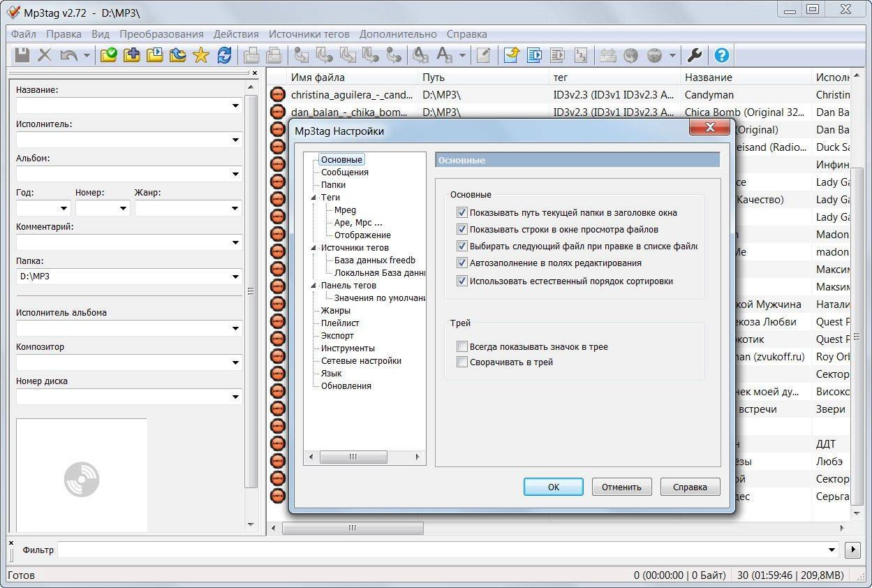Click the Add folder icon with plus sign
Image resolution: width=872 pixels, height=588 pixels.
click(x=132, y=55)
